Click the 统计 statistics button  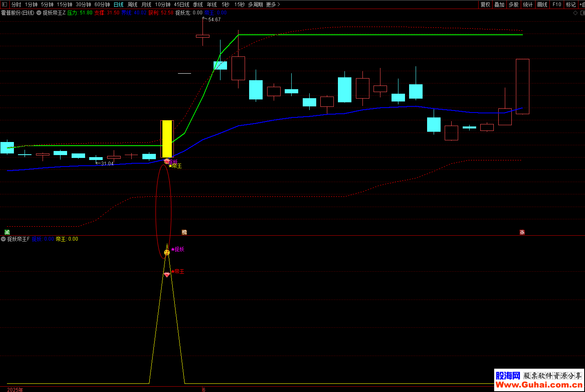pyautogui.click(x=528, y=5)
